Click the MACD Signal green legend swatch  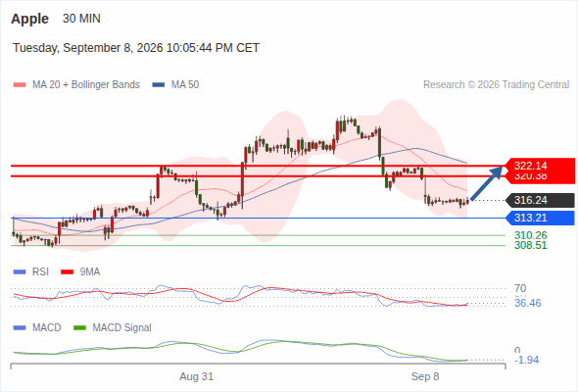(x=79, y=327)
